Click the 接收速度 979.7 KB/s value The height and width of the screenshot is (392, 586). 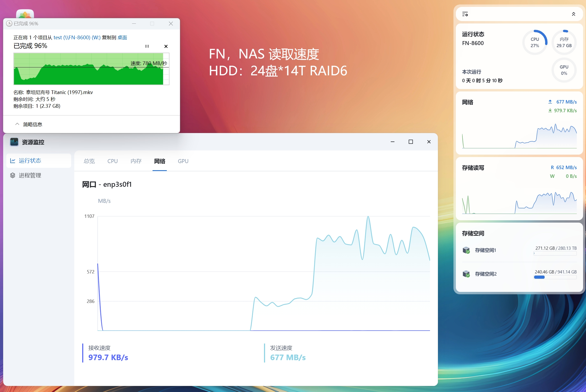pos(108,357)
